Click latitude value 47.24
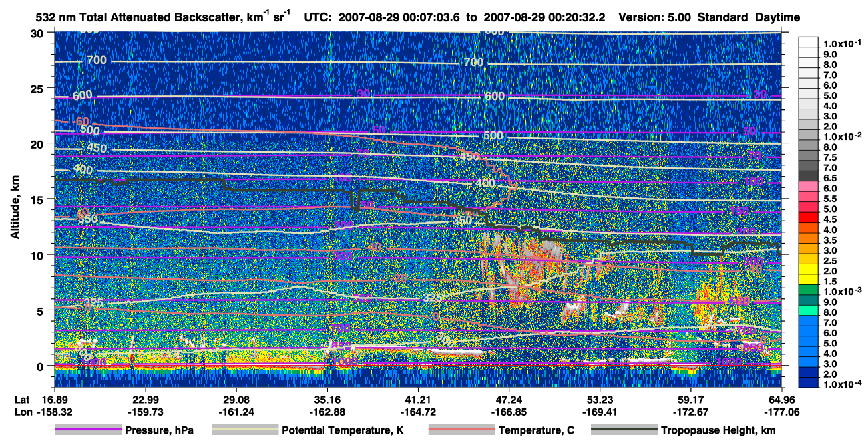 [x=509, y=399]
